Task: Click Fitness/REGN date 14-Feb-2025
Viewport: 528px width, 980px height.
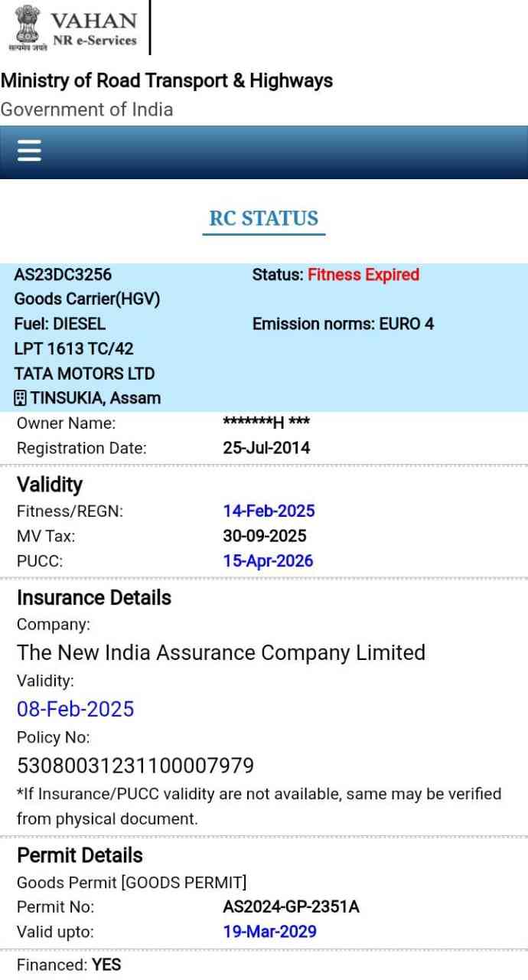Action: tap(269, 511)
